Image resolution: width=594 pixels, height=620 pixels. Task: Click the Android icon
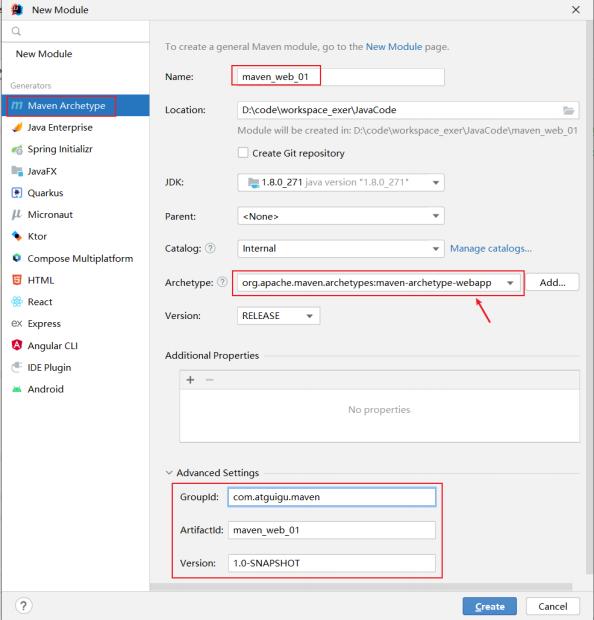point(17,389)
